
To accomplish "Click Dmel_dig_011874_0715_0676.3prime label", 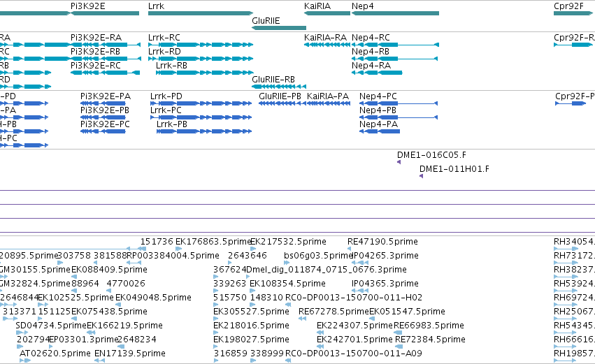I will click(x=327, y=270).
